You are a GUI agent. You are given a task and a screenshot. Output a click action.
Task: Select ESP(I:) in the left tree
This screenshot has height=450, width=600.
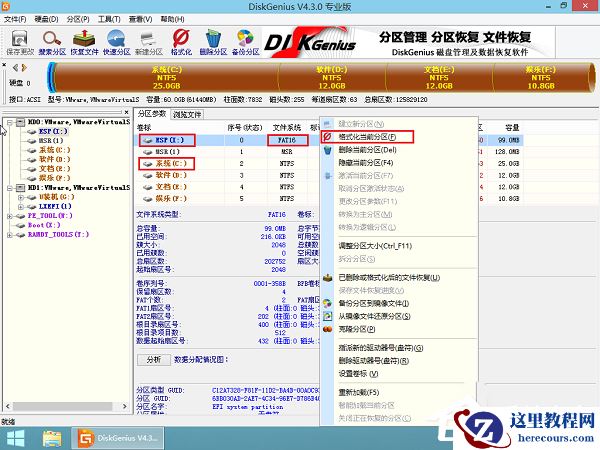(53, 131)
